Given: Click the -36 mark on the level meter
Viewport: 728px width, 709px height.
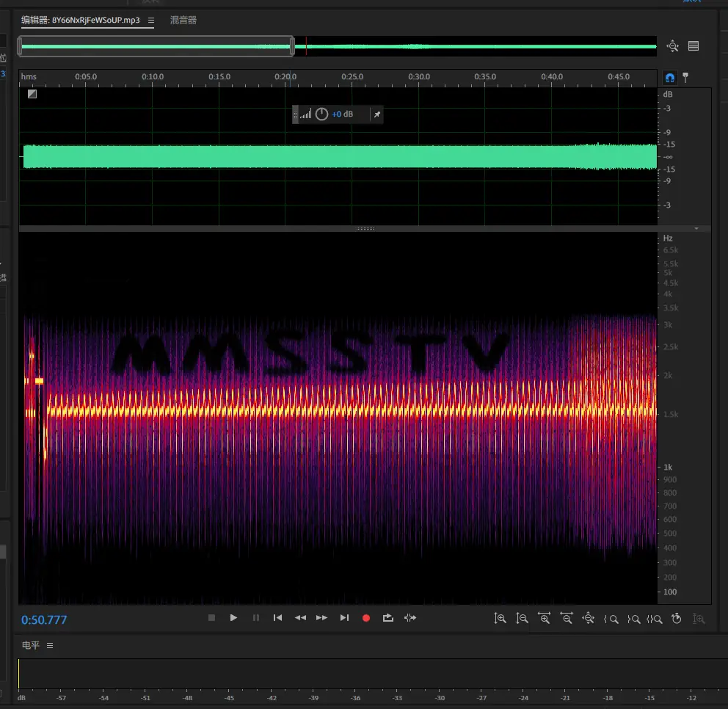Looking at the screenshot, I should (356, 698).
